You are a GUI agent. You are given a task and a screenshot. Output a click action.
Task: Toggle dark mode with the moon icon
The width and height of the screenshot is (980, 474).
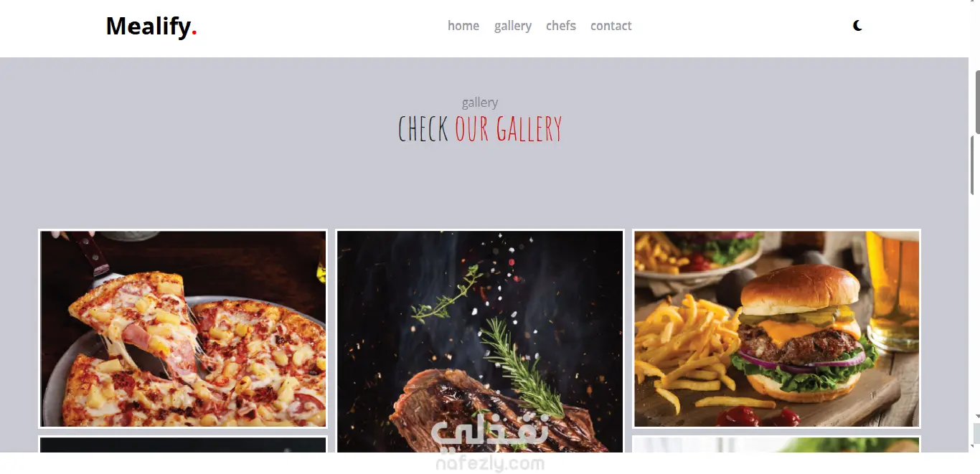coord(857,26)
